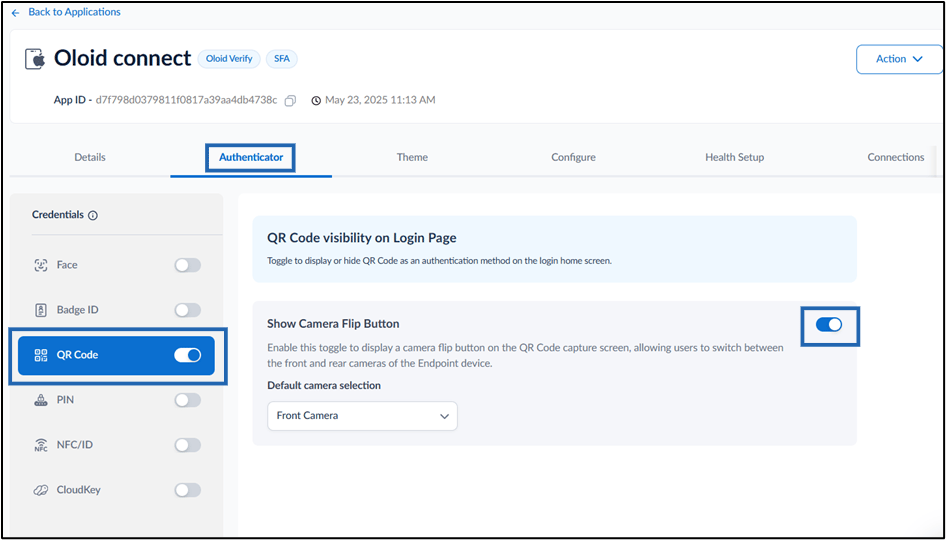Select the Face credential label
The width and height of the screenshot is (946, 540).
pos(67,265)
